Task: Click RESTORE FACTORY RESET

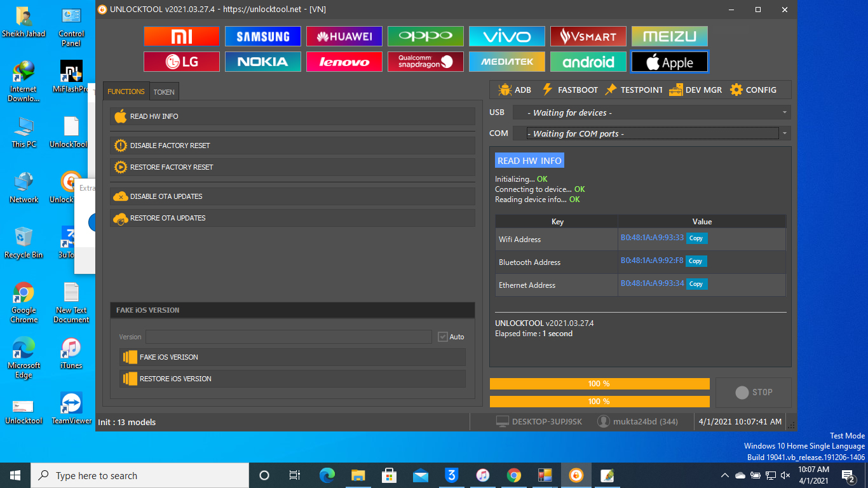Action: tap(292, 167)
